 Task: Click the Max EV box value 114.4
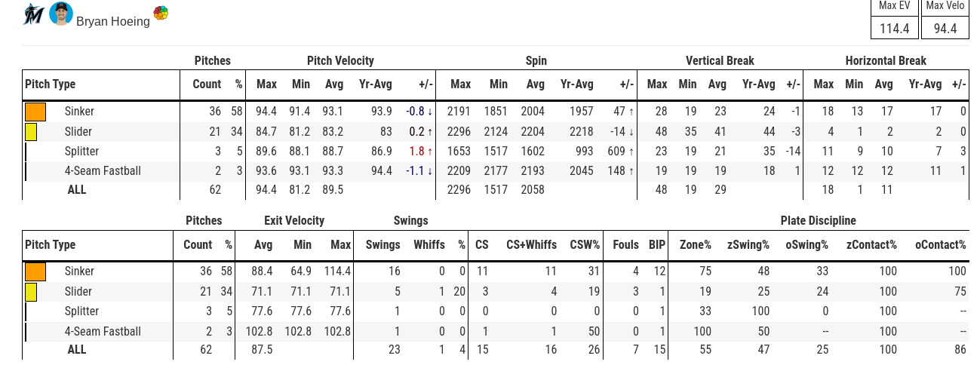pyautogui.click(x=895, y=29)
